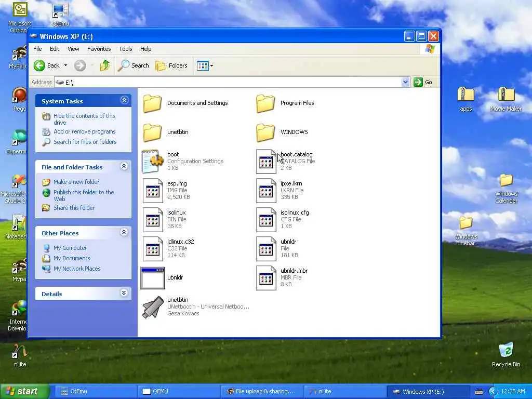Click the Views toolbar button
This screenshot has height=399, width=532.
point(203,66)
